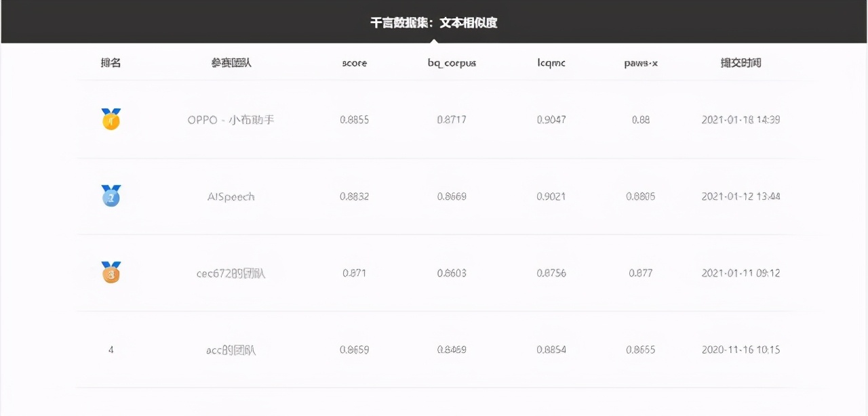Click submission time 2020-11-16 10:15
Screen dimensions: 868x416
click(x=741, y=350)
